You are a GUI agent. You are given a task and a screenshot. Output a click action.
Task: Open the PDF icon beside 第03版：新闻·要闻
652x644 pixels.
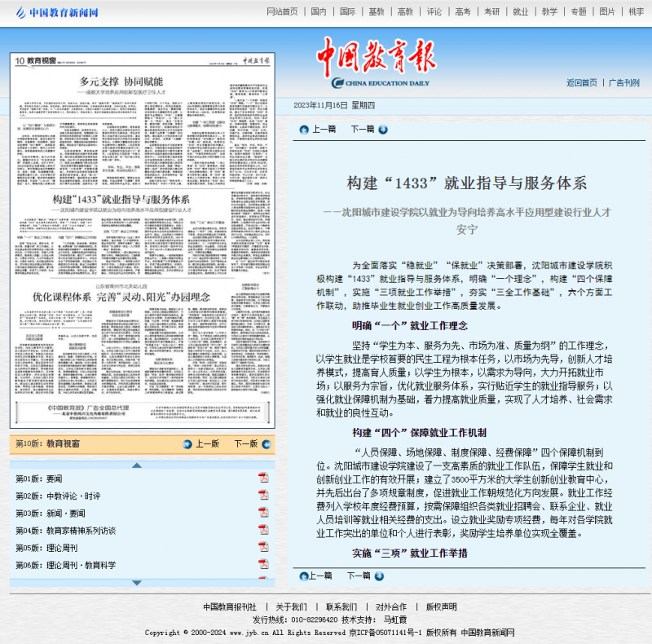262,512
